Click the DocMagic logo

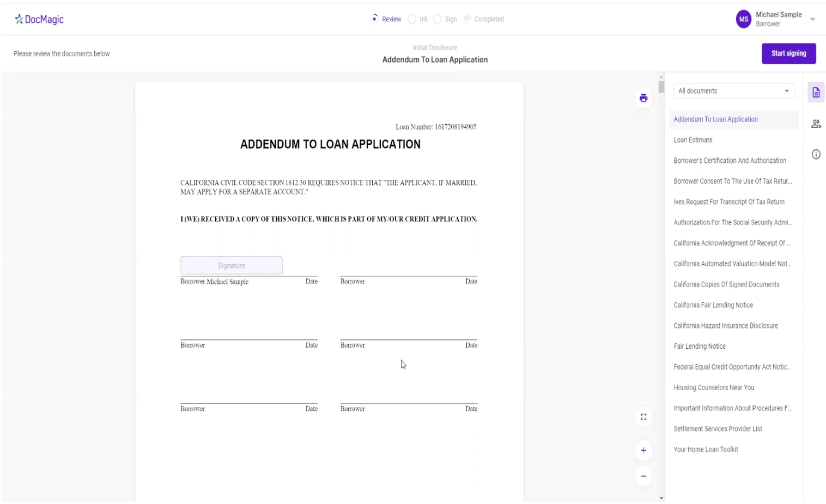pyautogui.click(x=39, y=19)
